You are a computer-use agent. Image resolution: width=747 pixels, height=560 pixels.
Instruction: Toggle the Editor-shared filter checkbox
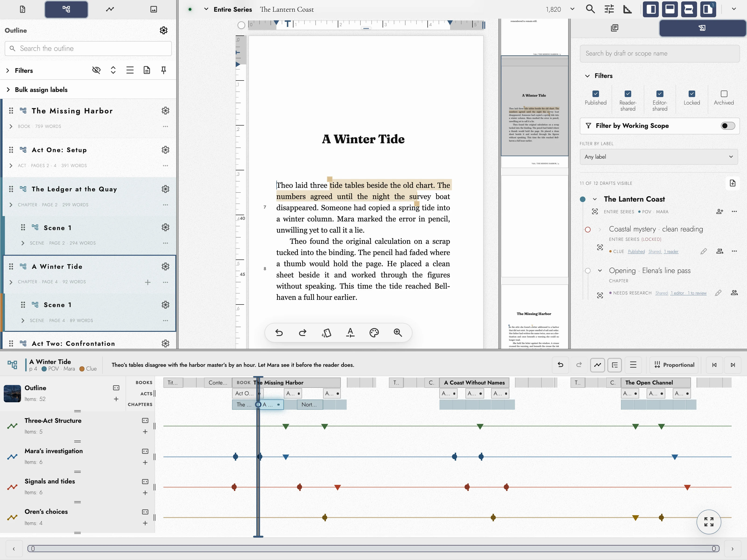[660, 94]
